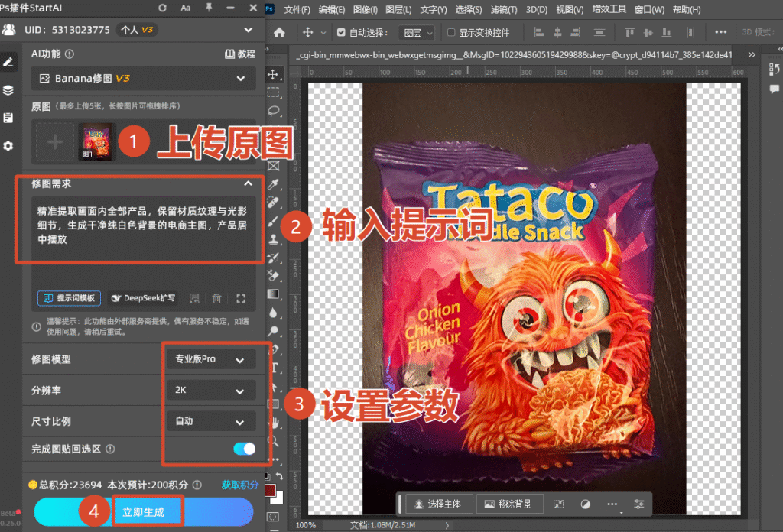Clear prompt with the trash icon

[216, 298]
